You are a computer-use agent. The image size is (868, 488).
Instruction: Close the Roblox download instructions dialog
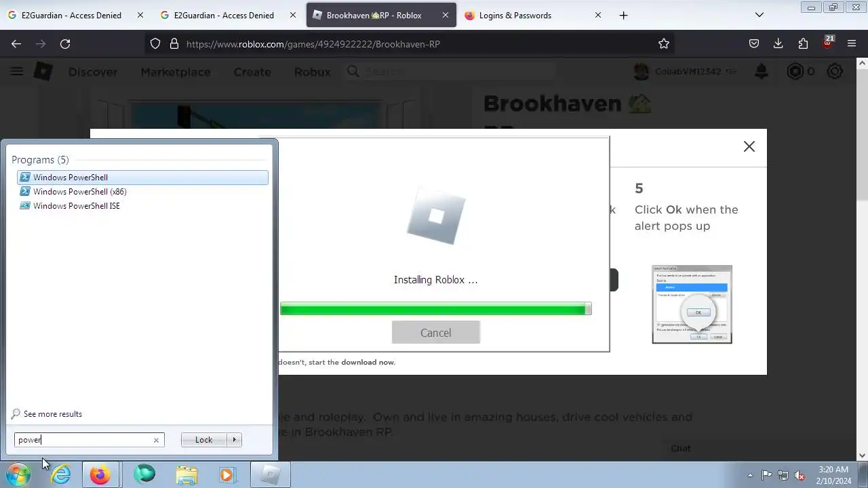pos(749,146)
